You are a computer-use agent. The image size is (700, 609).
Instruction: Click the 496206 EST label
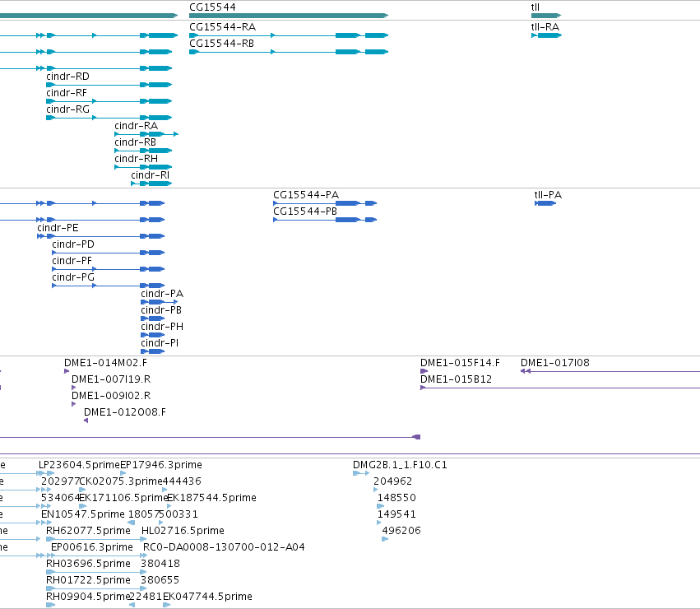401,531
